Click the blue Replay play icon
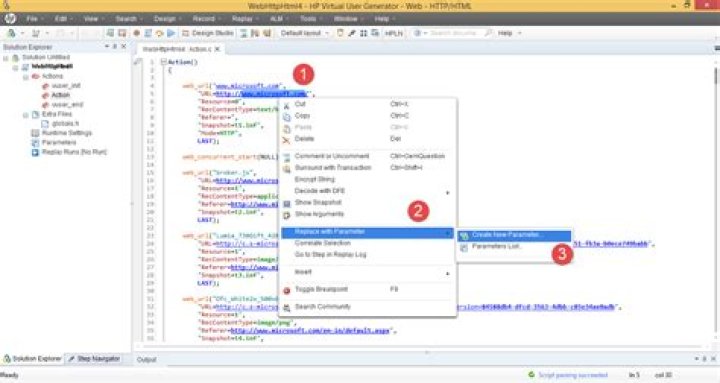The width and height of the screenshot is (720, 383). tap(171, 33)
